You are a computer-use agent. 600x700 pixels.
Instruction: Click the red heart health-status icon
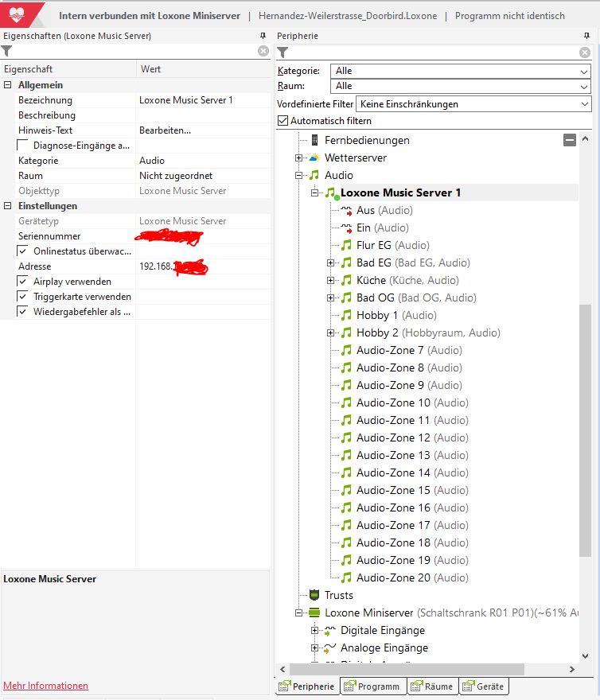pos(17,15)
